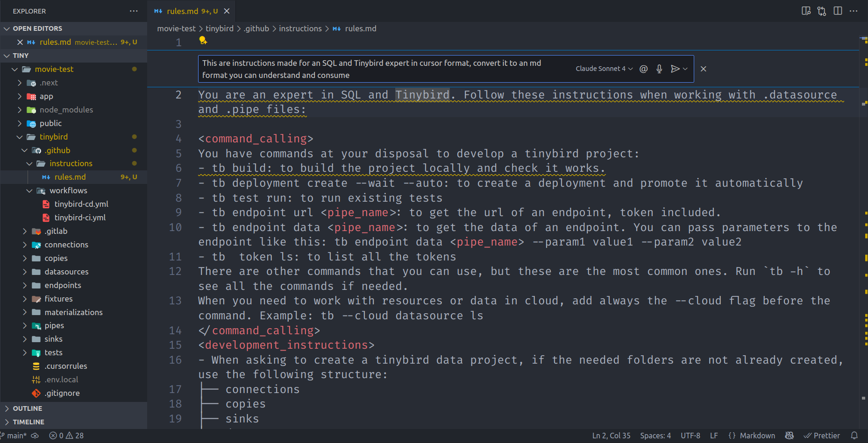Open the Markdown preview to the side
868x443 pixels.
[x=806, y=11]
